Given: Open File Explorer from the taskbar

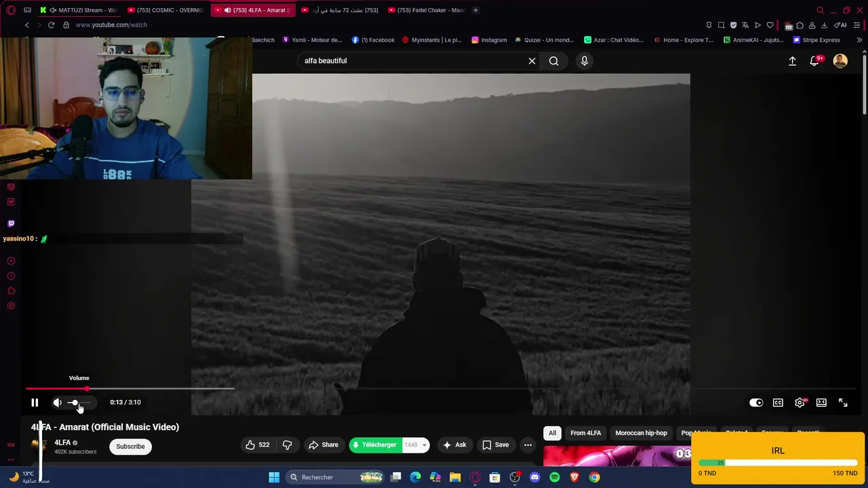Looking at the screenshot, I should click(x=455, y=477).
